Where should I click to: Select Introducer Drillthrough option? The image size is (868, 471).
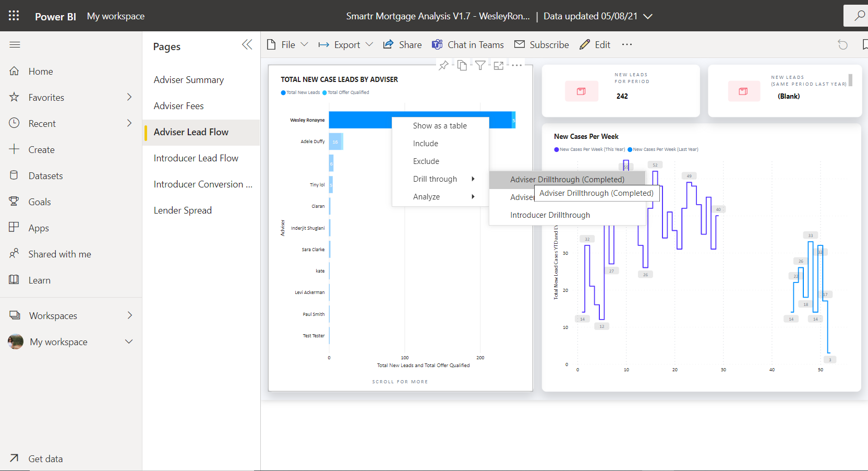pos(568,215)
